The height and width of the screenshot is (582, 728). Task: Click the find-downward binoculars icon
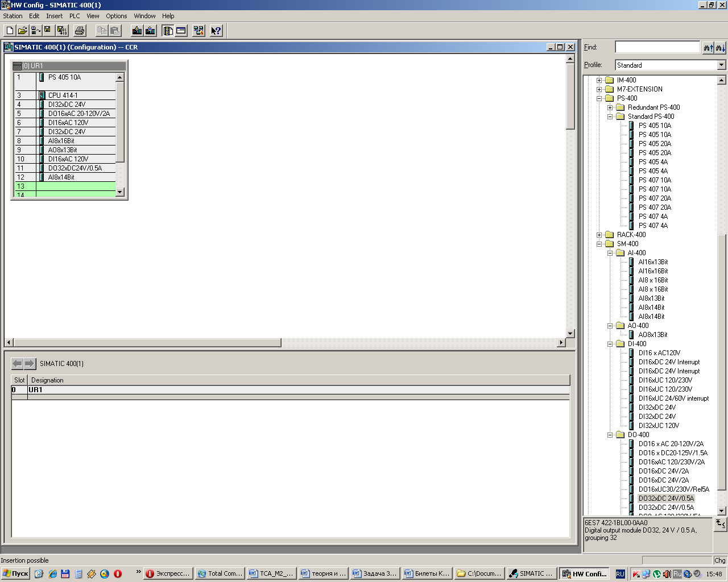pyautogui.click(x=721, y=48)
